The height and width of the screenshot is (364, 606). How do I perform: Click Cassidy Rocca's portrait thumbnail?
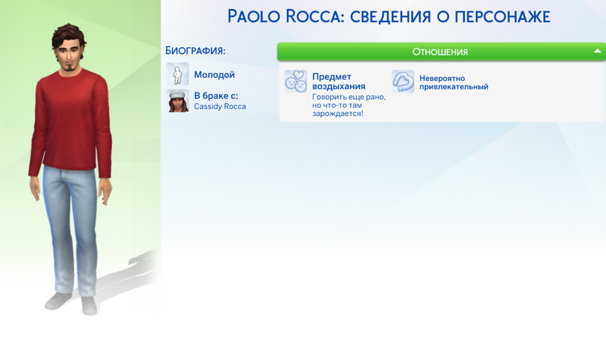click(178, 101)
